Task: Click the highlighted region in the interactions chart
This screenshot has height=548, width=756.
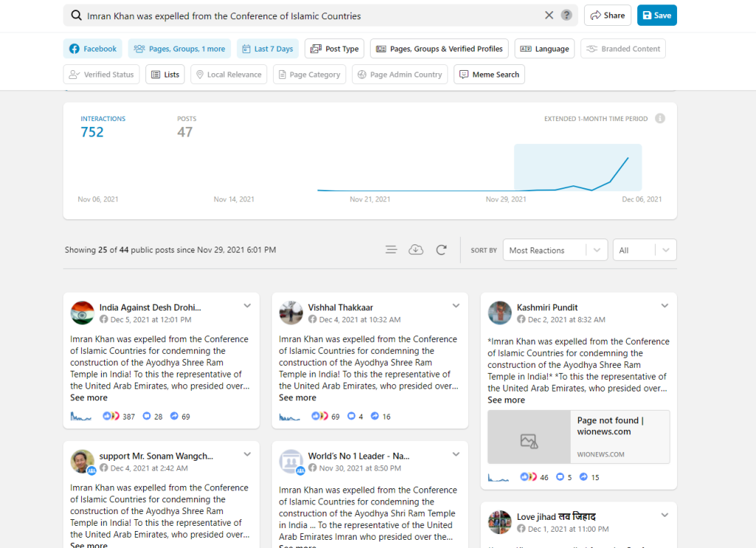Action: pyautogui.click(x=577, y=168)
